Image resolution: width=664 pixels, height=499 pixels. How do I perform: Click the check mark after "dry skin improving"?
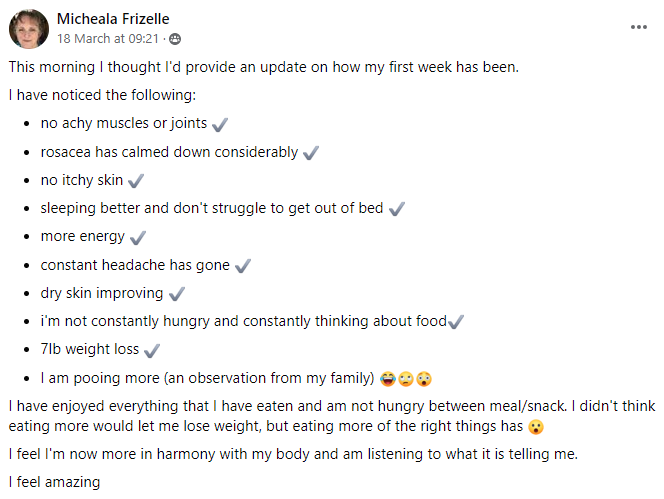click(x=178, y=294)
